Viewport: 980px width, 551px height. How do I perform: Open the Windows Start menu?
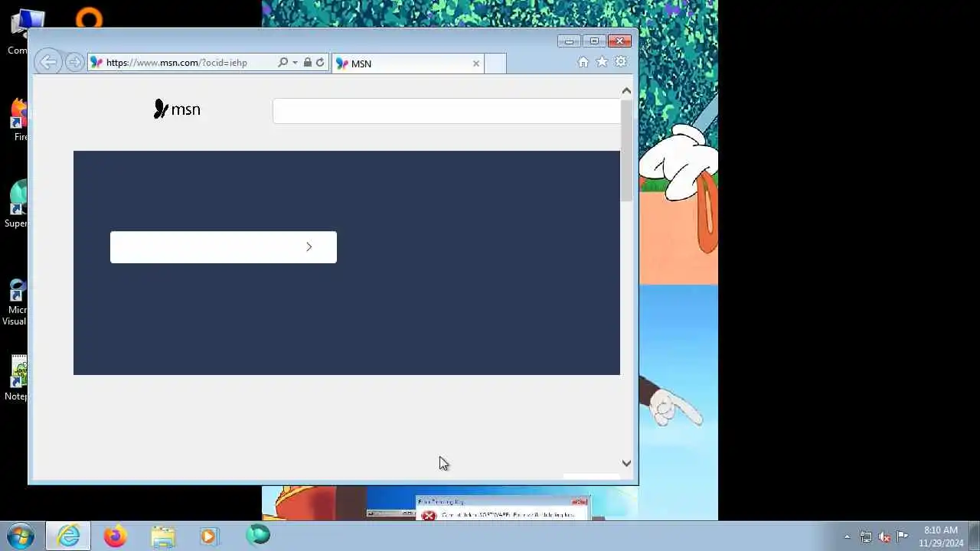tap(21, 536)
